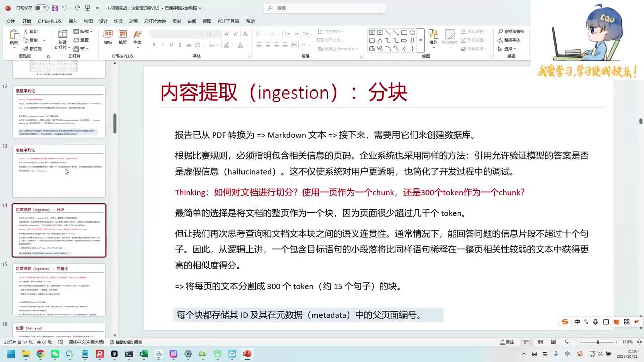
Task: Click the Accessibility (辅助功能: 调查) status
Action: (x=126, y=342)
